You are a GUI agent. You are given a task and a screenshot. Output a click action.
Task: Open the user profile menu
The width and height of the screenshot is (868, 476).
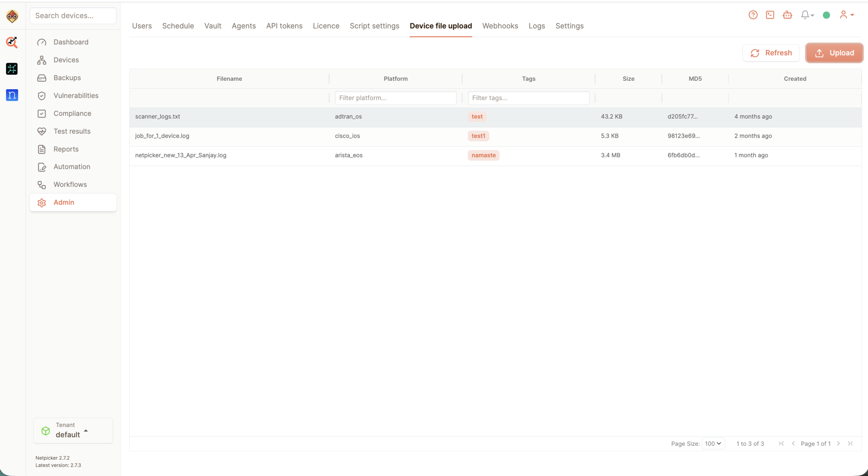coord(847,15)
